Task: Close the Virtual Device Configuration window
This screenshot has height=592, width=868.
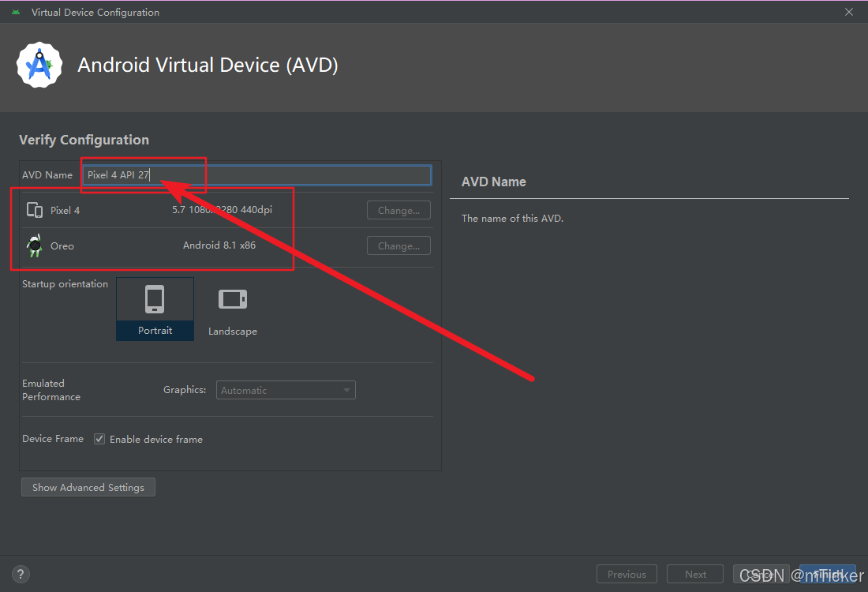Action: click(x=848, y=12)
